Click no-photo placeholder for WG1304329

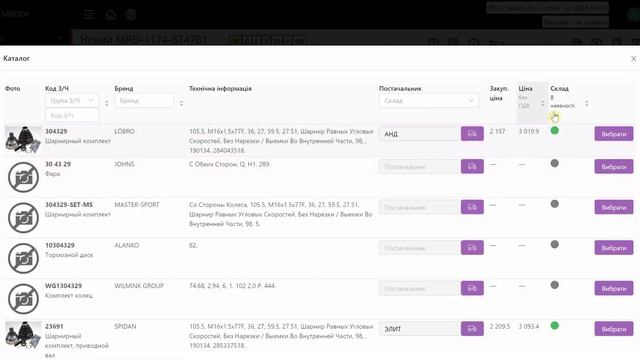coord(23,299)
